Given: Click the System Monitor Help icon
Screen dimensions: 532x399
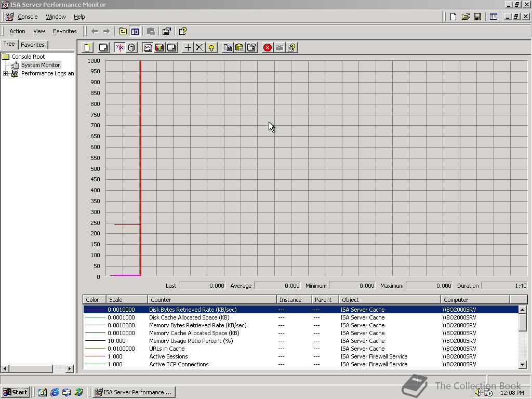Looking at the screenshot, I should 291,47.
